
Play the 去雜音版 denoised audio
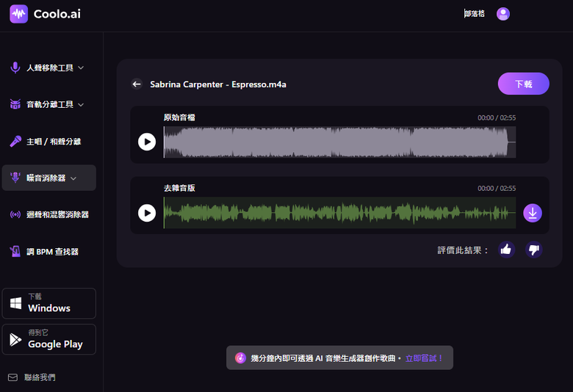(147, 213)
